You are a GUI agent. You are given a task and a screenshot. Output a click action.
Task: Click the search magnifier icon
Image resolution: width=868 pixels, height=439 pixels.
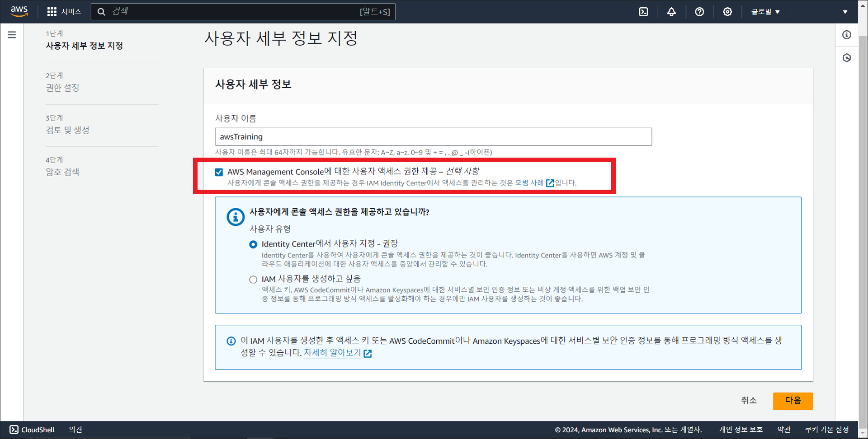[101, 12]
